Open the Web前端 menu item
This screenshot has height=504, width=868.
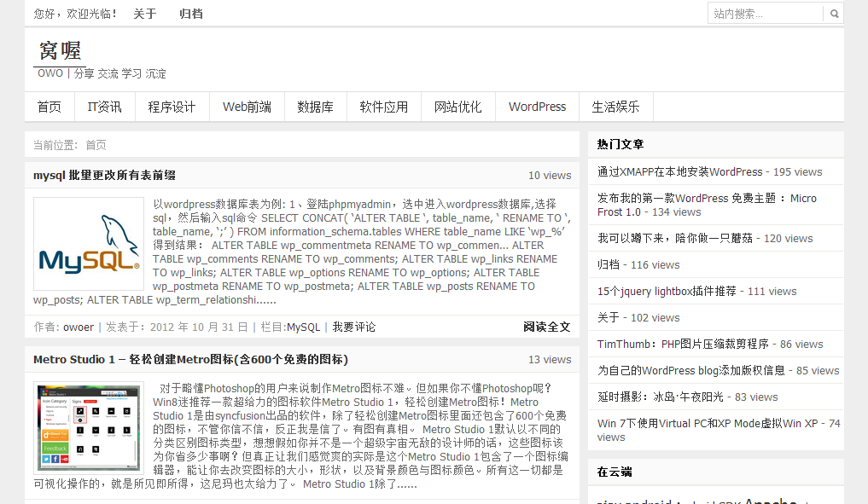tap(247, 107)
